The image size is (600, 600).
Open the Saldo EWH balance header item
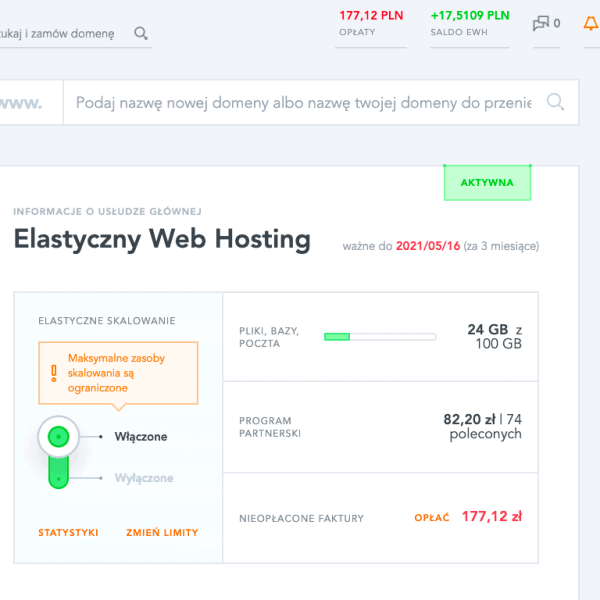click(x=470, y=23)
